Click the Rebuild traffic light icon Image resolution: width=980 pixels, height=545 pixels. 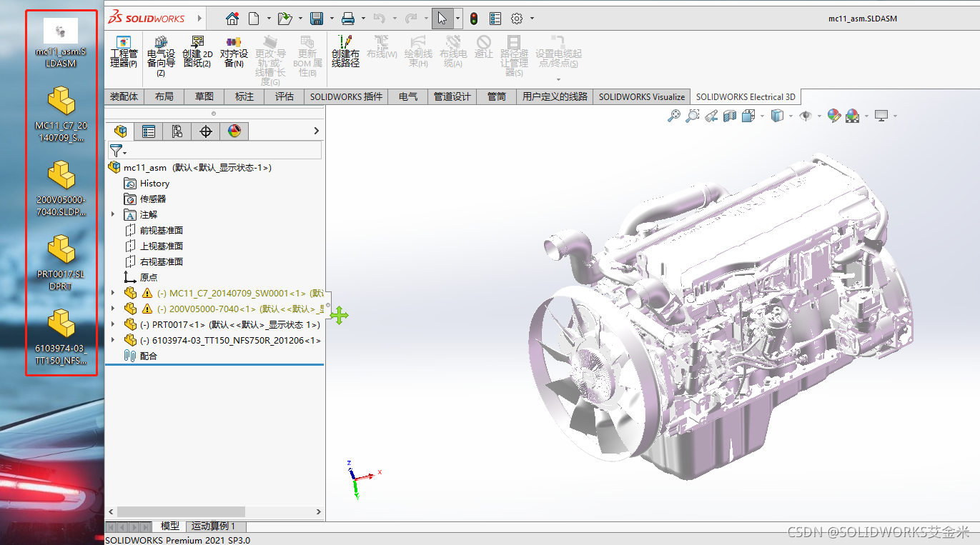point(474,19)
